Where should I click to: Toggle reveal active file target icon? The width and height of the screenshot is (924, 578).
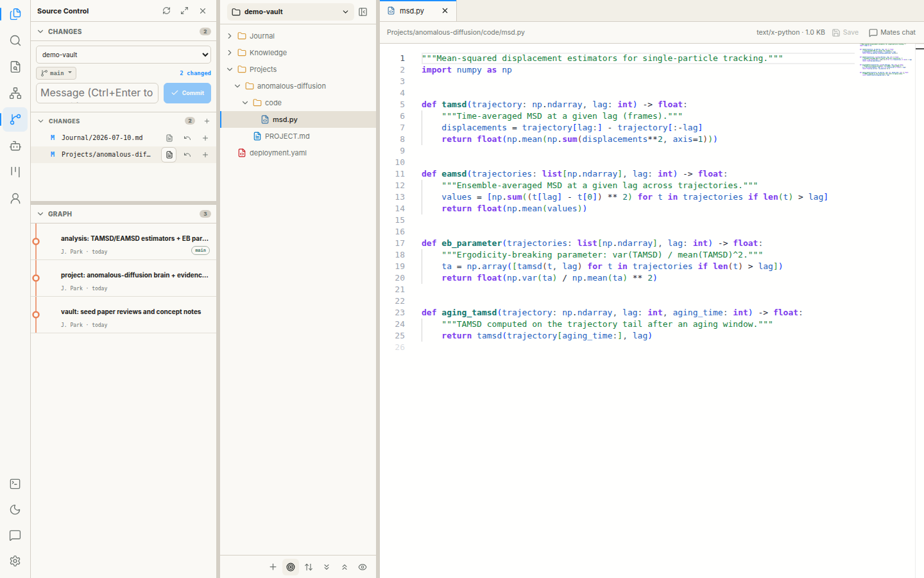(x=291, y=566)
